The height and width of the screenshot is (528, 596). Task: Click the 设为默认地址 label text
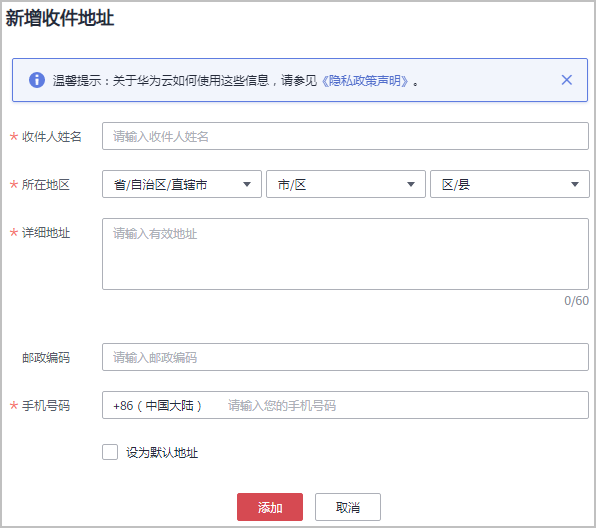[x=162, y=453]
